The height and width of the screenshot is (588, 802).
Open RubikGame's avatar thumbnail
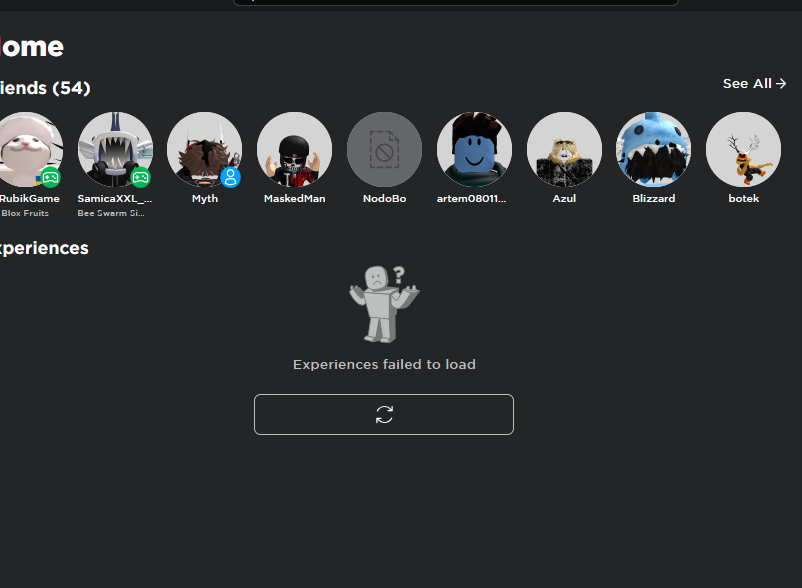pos(28,149)
